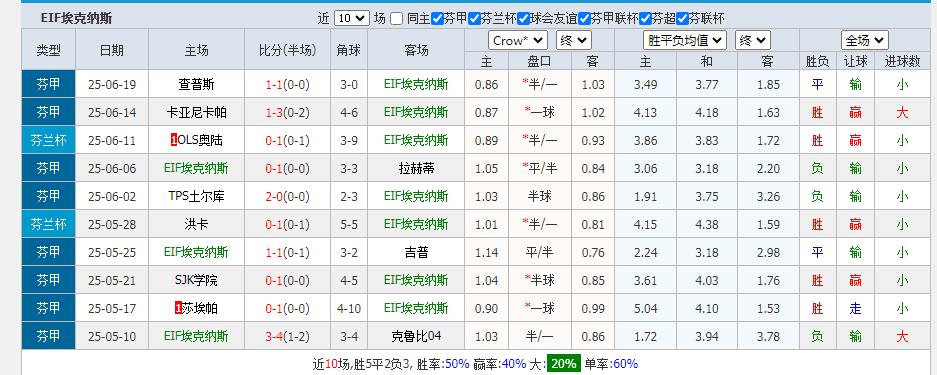The image size is (937, 375).
Task: Open 莎埃帕 team link
Action: 200,309
